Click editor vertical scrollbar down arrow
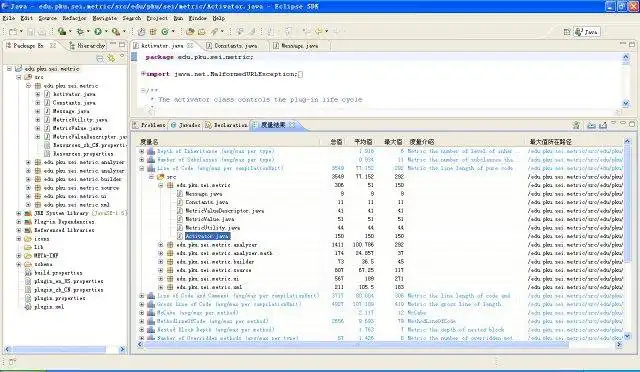Image resolution: width=640 pixels, height=372 pixels. (x=626, y=104)
